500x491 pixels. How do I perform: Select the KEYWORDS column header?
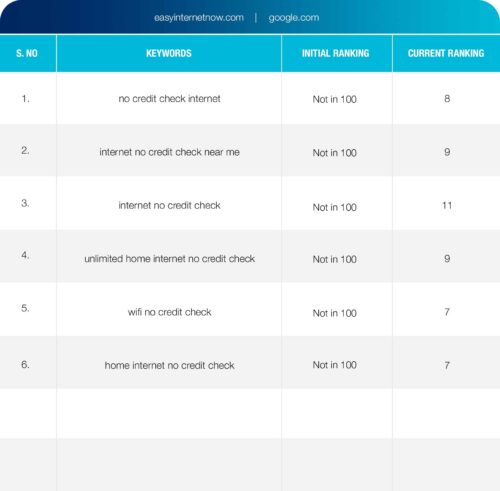click(169, 53)
